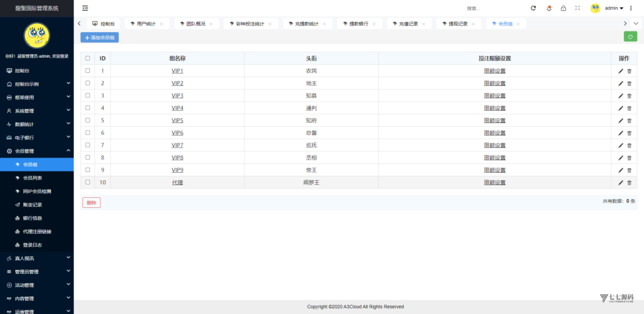This screenshot has width=644, height=314.
Task: Tick the select-all checkbox in table header
Action: (87, 58)
